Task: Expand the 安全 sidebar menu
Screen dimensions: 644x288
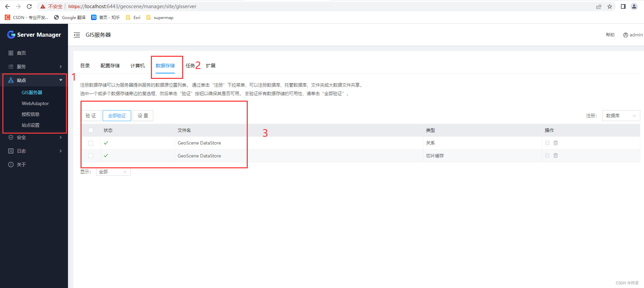Action: pos(34,137)
